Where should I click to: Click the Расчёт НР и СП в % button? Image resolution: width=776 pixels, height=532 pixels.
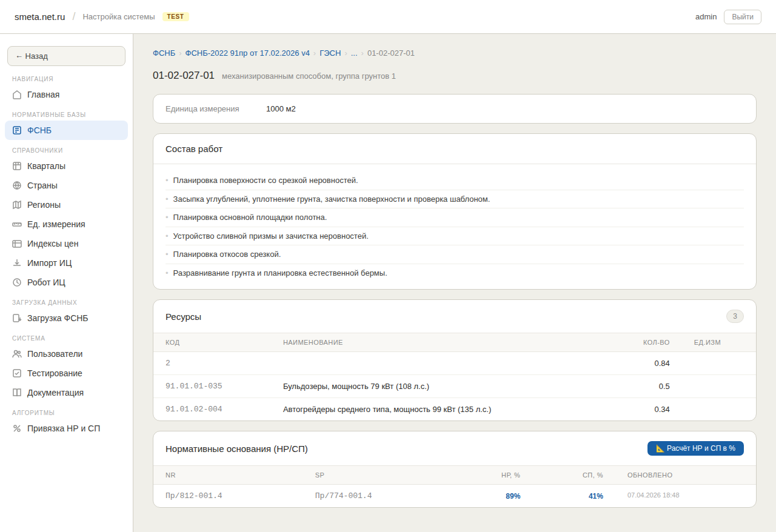(695, 448)
